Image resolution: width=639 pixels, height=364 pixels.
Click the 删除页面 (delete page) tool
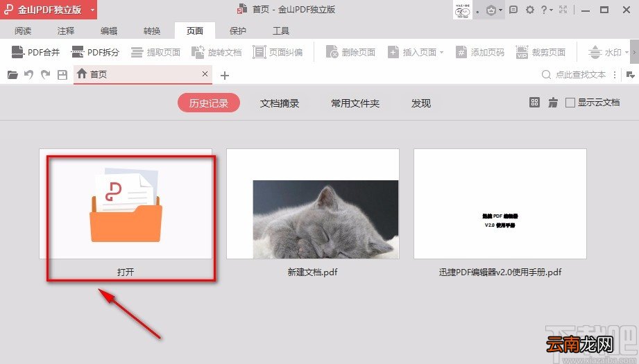tap(350, 52)
